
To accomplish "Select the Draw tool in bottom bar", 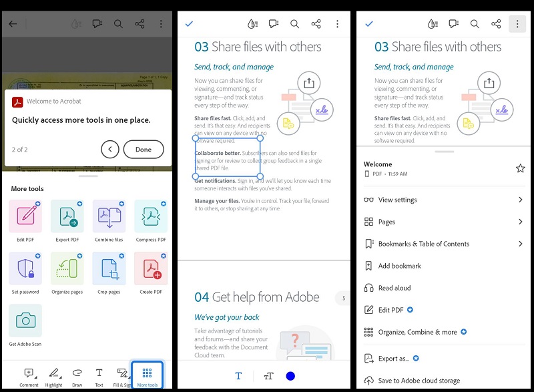I will (77, 377).
